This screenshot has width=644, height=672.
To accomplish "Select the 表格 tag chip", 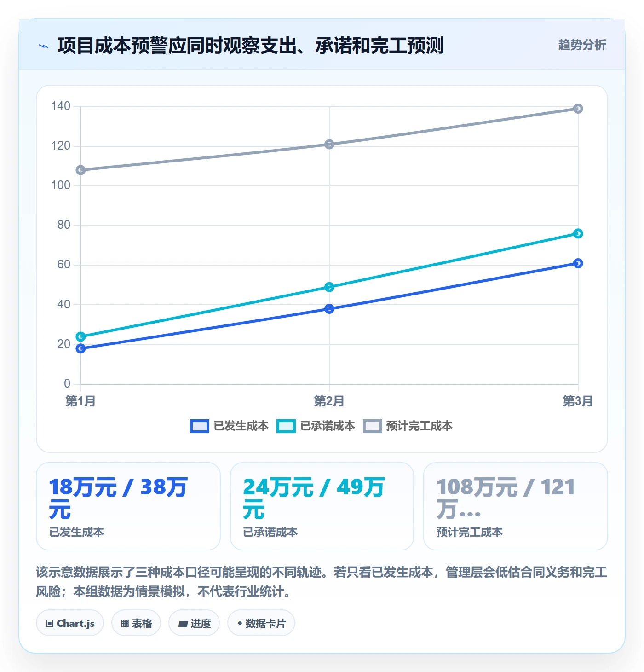I will coord(136,623).
